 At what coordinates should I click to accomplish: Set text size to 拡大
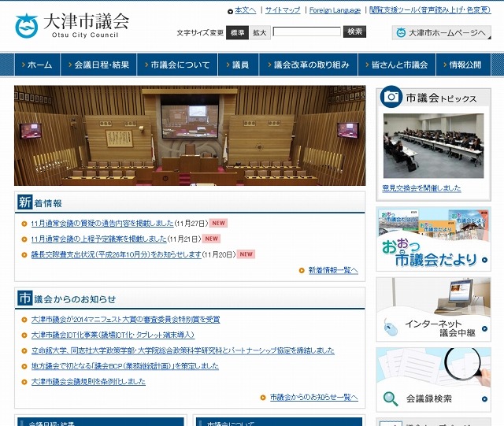[259, 32]
